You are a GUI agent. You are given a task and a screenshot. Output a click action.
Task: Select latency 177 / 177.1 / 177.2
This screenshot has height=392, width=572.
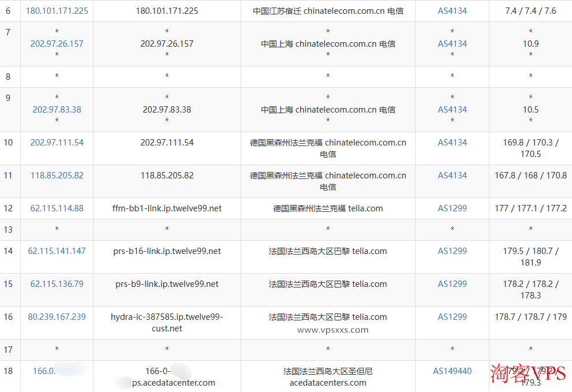tap(530, 208)
